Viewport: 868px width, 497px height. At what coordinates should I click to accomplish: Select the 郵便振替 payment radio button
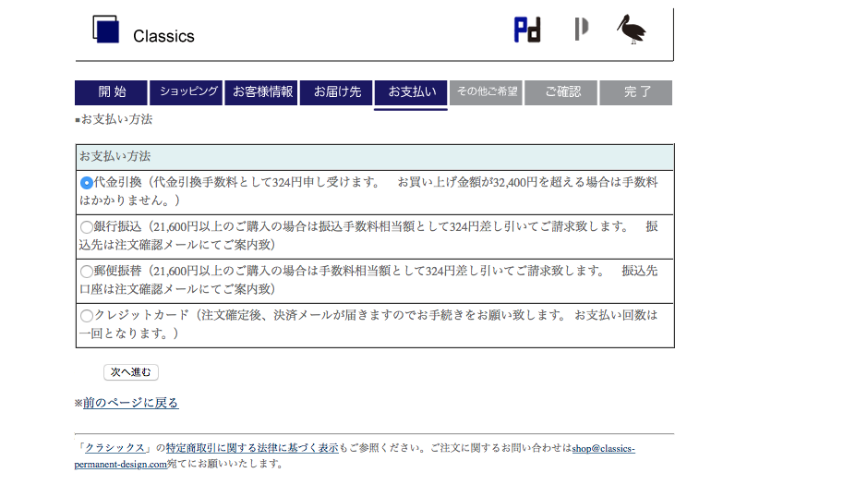pos(87,272)
